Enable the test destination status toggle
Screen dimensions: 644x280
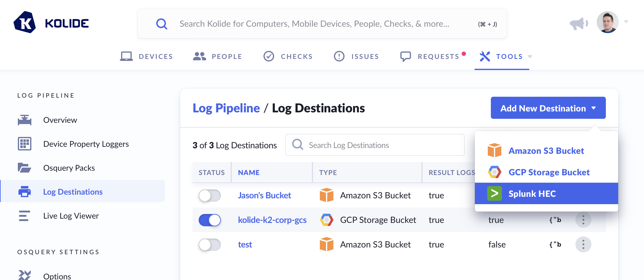210,245
